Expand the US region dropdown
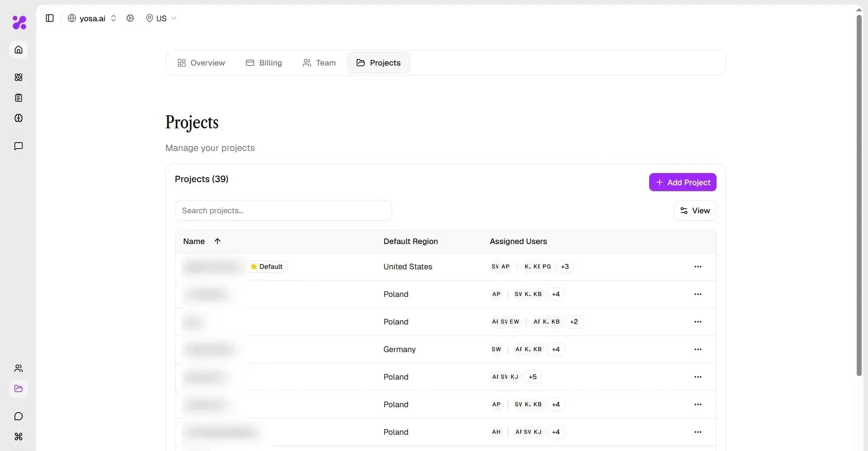Image resolution: width=868 pixels, height=451 pixels. 161,18
